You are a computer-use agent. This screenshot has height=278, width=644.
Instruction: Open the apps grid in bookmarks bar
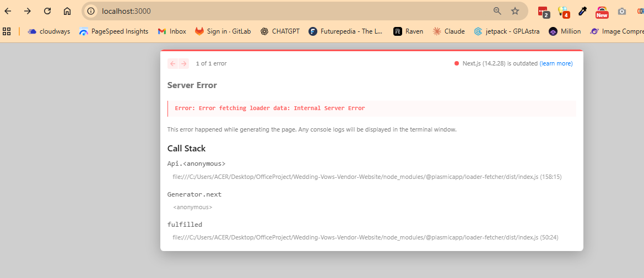click(x=7, y=31)
